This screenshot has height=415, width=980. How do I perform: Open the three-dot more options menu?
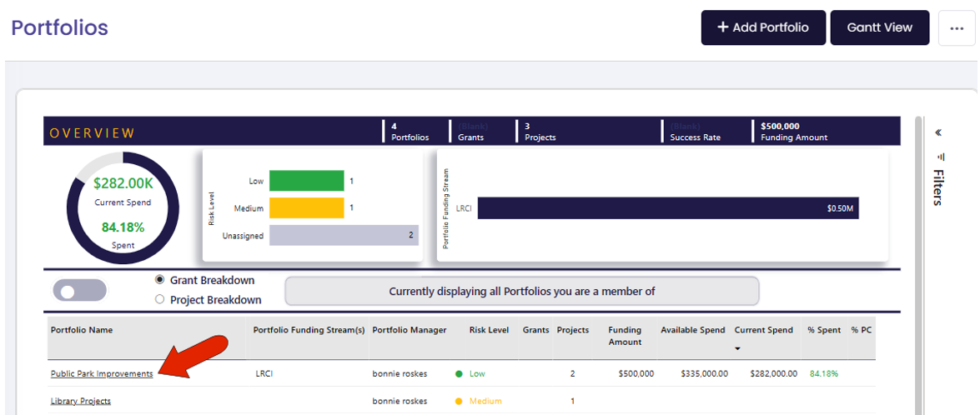(957, 28)
